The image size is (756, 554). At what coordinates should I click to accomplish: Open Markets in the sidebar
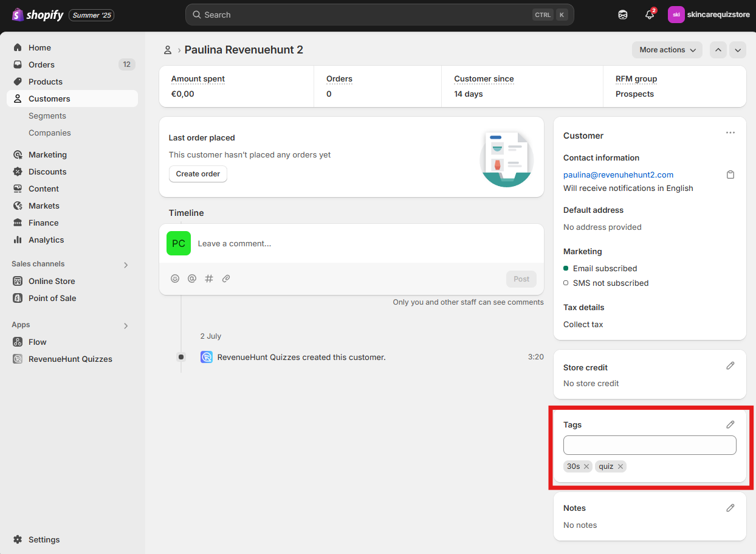click(x=72, y=206)
